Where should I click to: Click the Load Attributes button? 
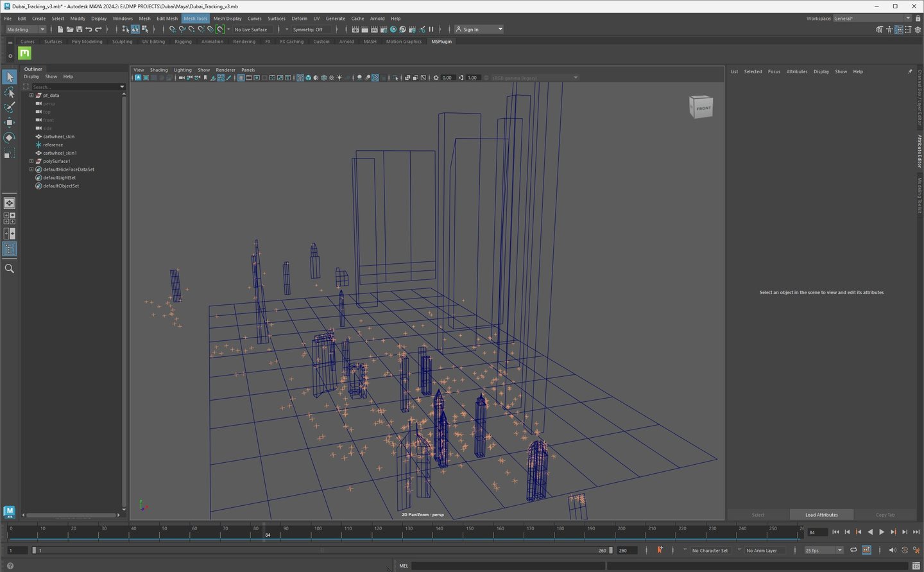[x=821, y=515]
